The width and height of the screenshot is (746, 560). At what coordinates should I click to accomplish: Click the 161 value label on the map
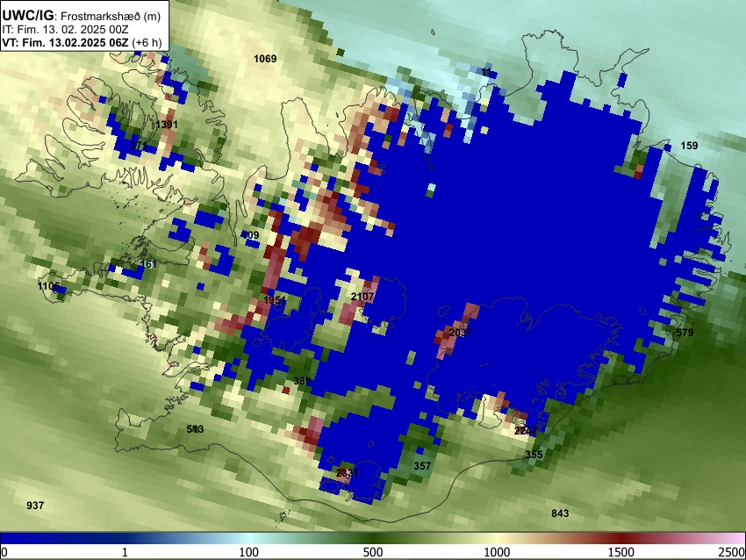148,264
